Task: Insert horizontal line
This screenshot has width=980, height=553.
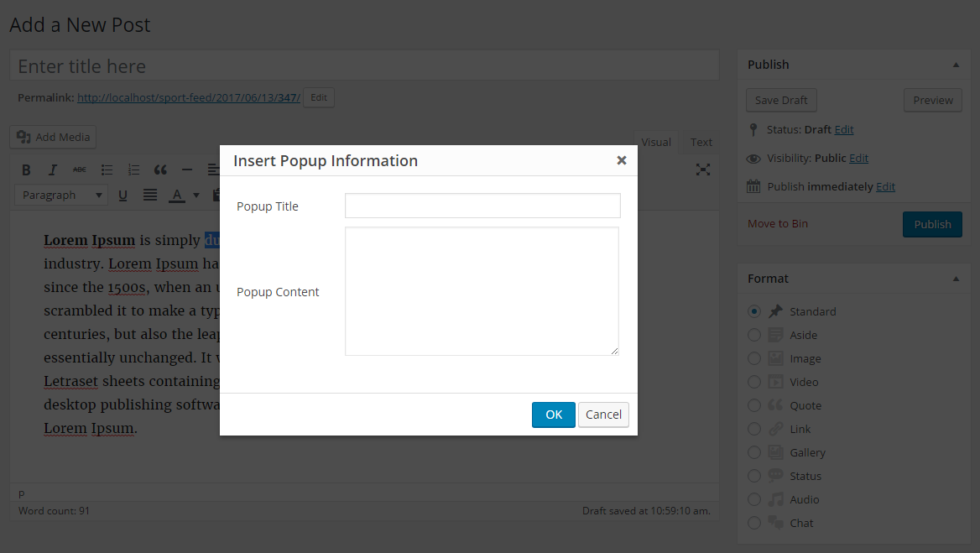Action: [x=187, y=170]
